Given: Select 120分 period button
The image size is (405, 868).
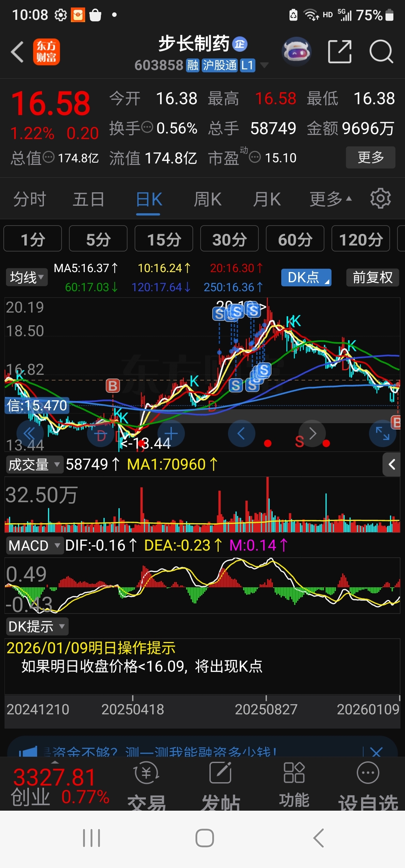Looking at the screenshot, I should 361,238.
